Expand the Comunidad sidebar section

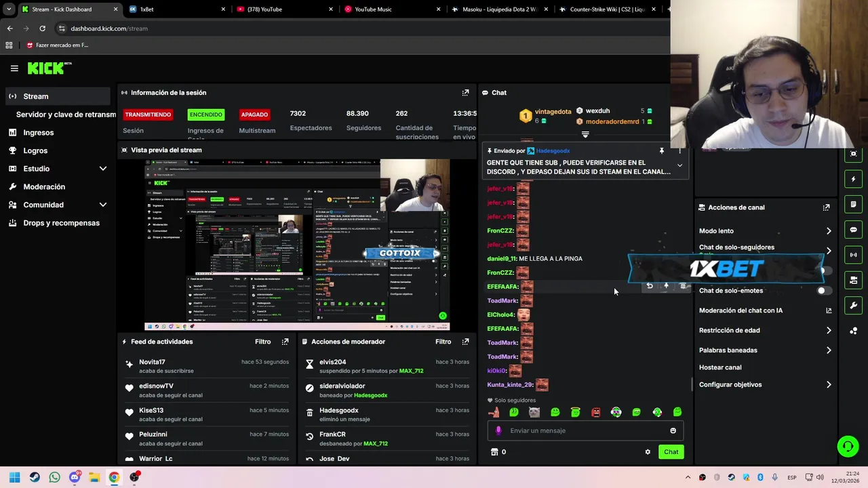click(102, 205)
